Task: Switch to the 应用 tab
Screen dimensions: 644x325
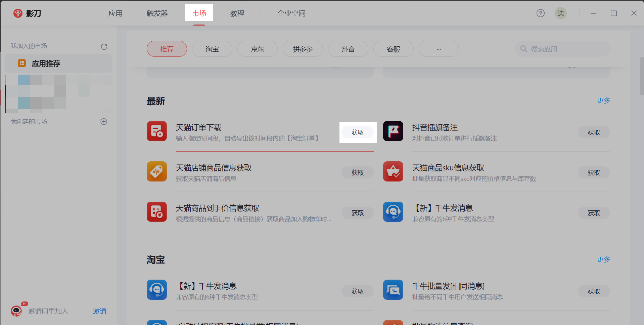Action: tap(116, 13)
